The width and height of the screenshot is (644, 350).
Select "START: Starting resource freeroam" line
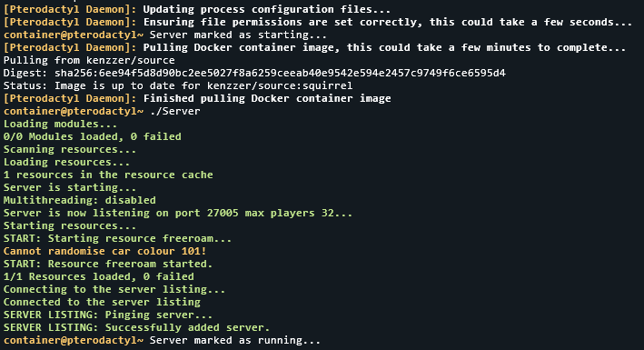[117, 238]
